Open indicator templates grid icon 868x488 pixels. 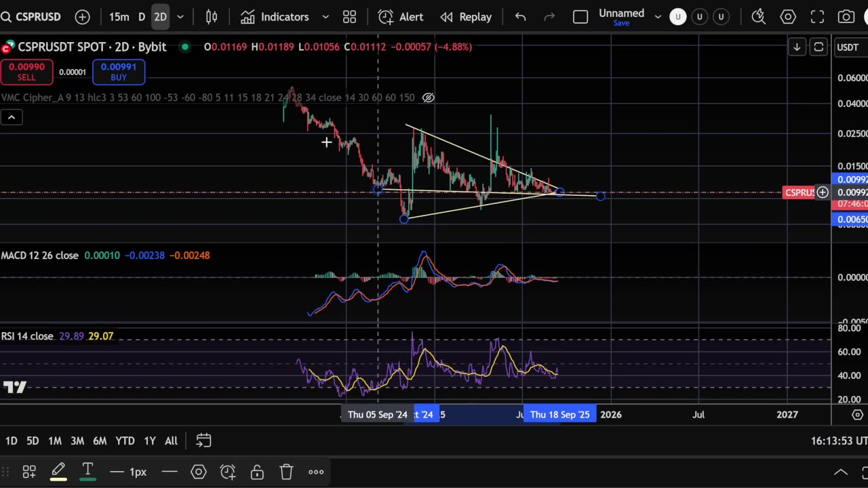pos(349,17)
